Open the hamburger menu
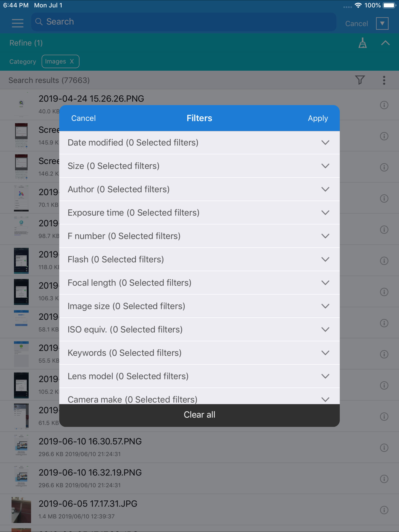399x532 pixels. pos(18,23)
